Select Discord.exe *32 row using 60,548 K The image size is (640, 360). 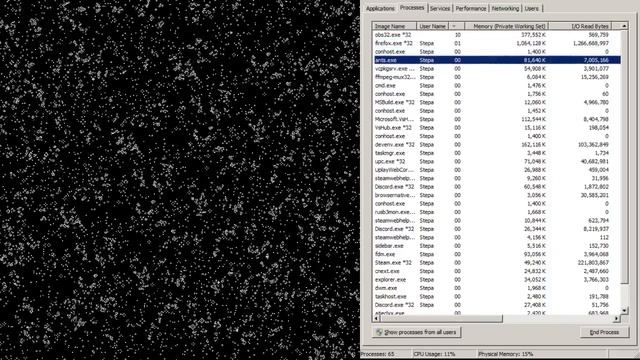[497, 187]
